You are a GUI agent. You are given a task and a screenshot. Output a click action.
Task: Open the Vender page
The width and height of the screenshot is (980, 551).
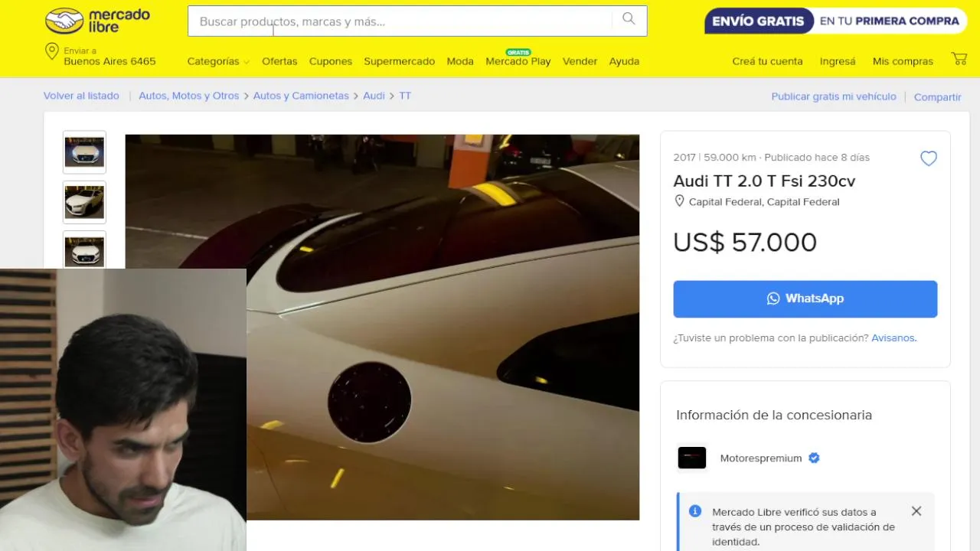(580, 61)
